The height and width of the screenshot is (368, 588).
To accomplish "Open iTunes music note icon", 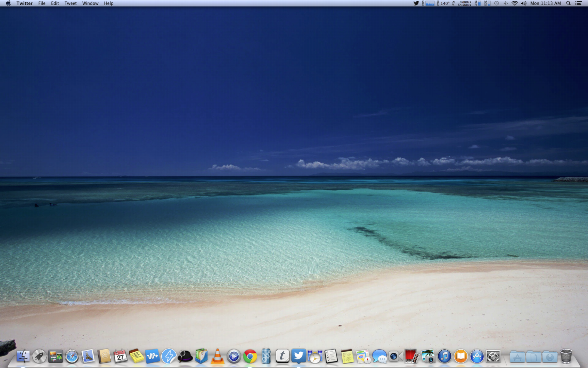I will [444, 356].
